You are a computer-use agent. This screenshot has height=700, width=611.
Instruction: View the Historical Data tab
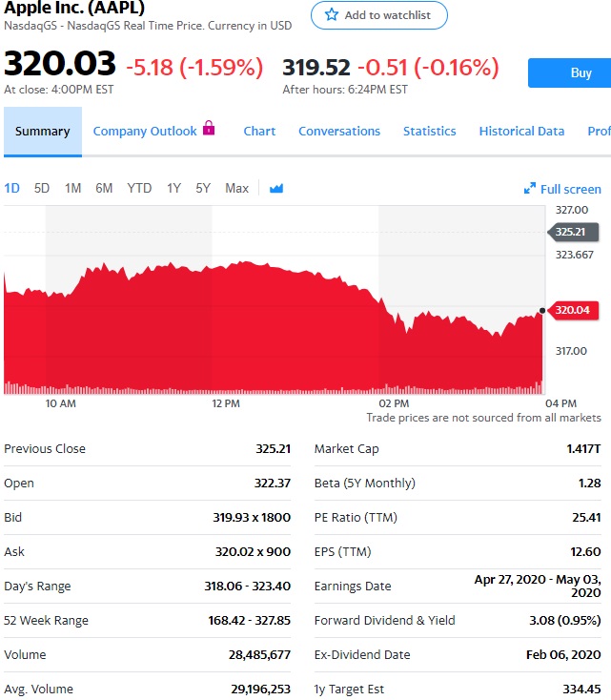(521, 132)
